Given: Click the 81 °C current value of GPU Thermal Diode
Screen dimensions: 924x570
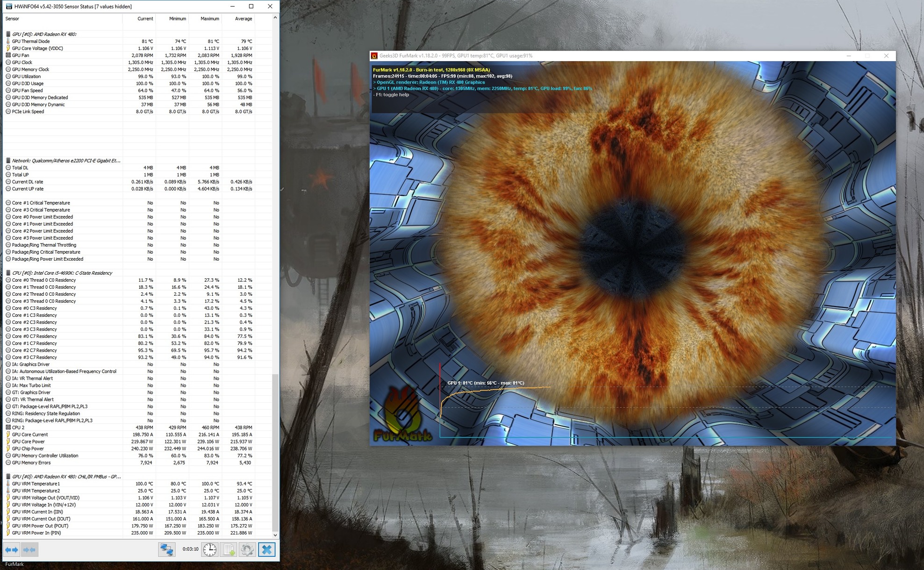Looking at the screenshot, I should point(147,41).
